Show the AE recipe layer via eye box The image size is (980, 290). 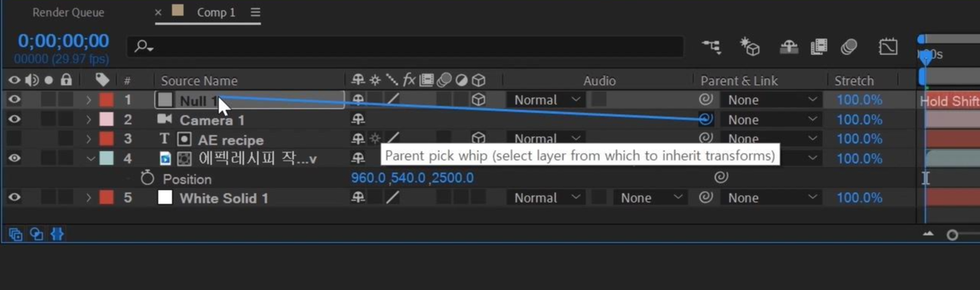(14, 139)
